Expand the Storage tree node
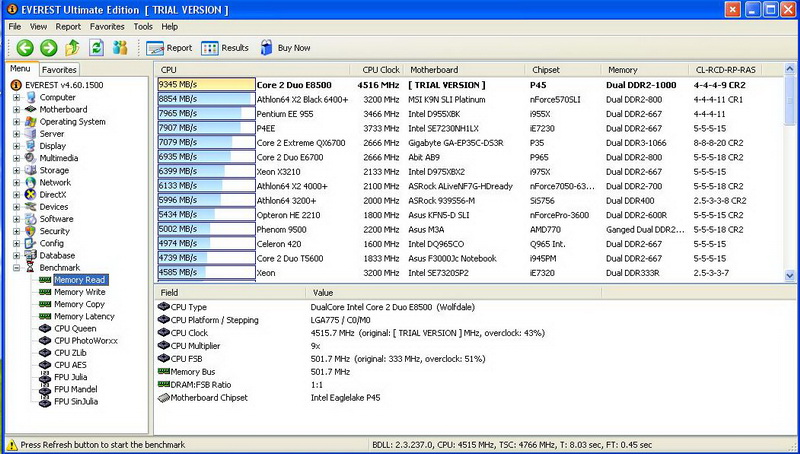This screenshot has height=454, width=800. coord(16,170)
